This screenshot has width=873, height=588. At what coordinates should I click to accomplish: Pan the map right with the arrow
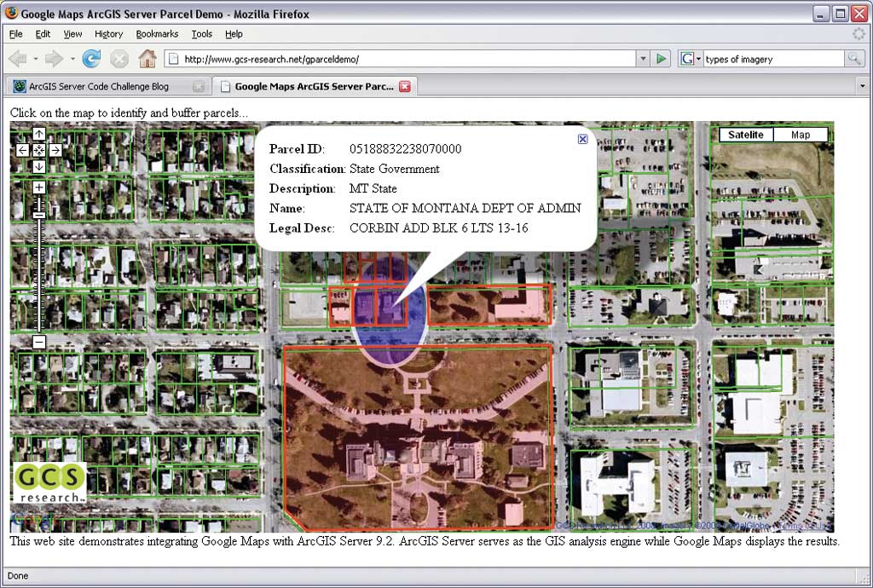pyautogui.click(x=55, y=150)
